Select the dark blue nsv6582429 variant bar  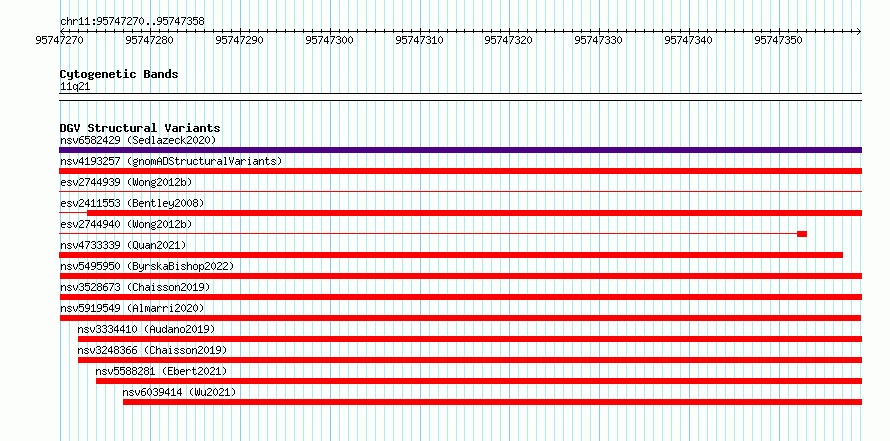click(460, 150)
